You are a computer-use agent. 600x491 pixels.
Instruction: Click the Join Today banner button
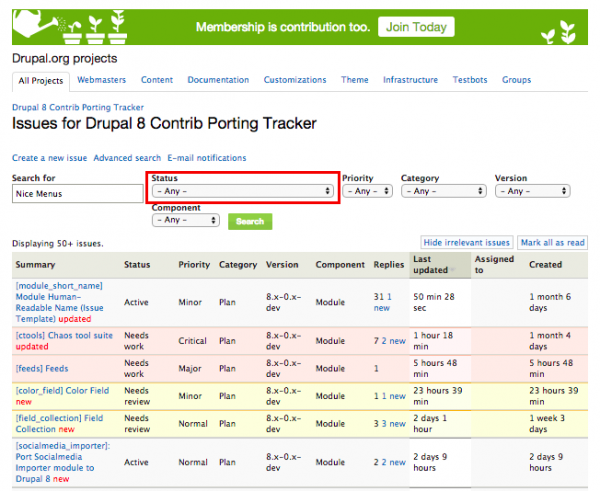tap(416, 27)
